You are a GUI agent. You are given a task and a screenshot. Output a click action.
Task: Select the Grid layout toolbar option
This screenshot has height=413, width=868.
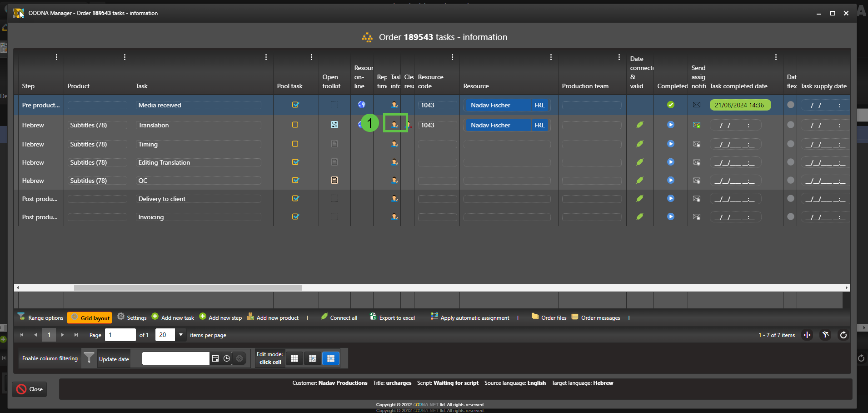90,317
